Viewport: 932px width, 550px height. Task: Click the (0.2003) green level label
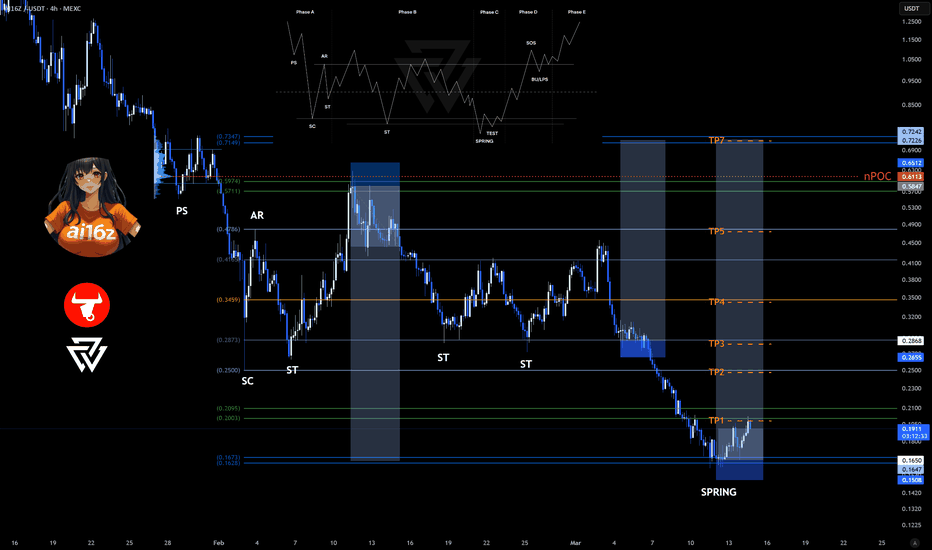point(228,418)
